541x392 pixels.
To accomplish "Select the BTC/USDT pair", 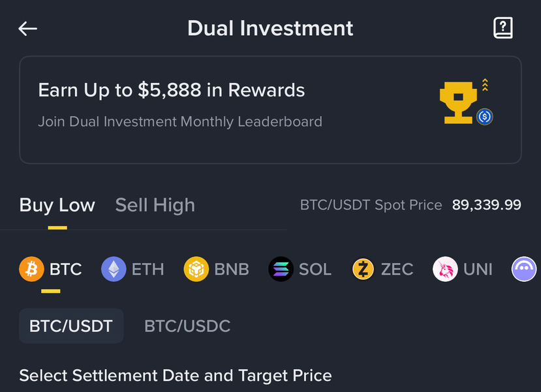I will (x=71, y=325).
